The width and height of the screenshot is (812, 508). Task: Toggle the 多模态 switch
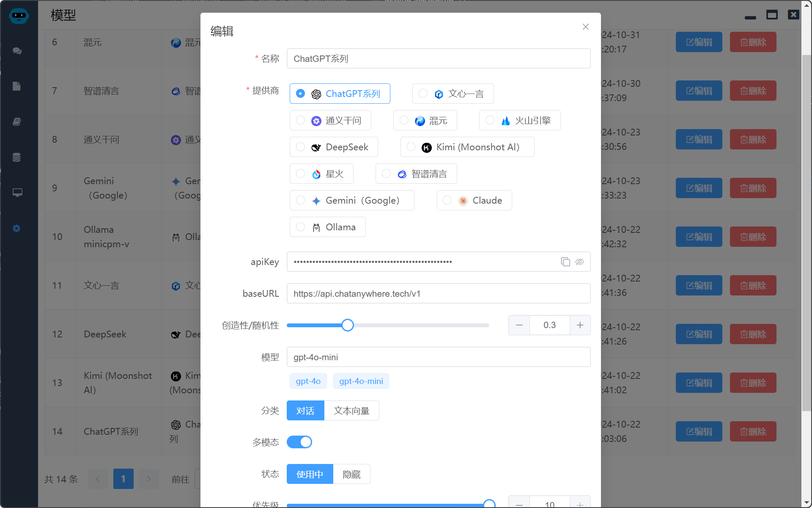(299, 442)
